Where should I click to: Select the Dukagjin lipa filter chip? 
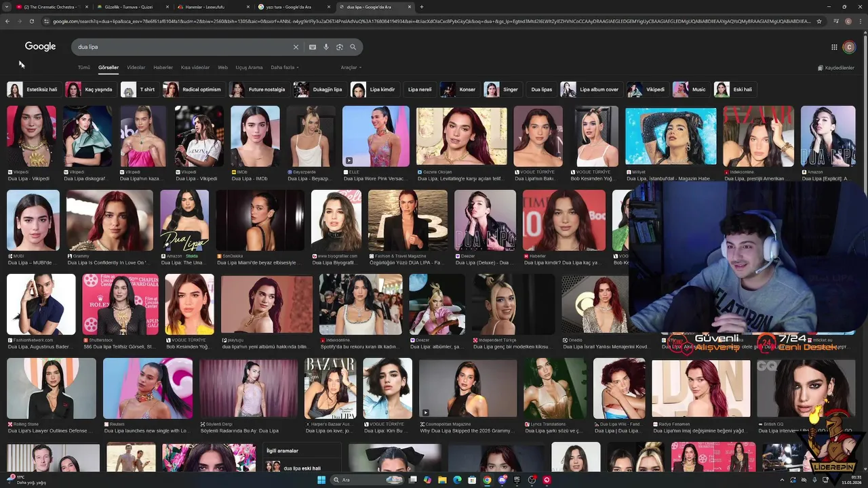[x=319, y=89]
